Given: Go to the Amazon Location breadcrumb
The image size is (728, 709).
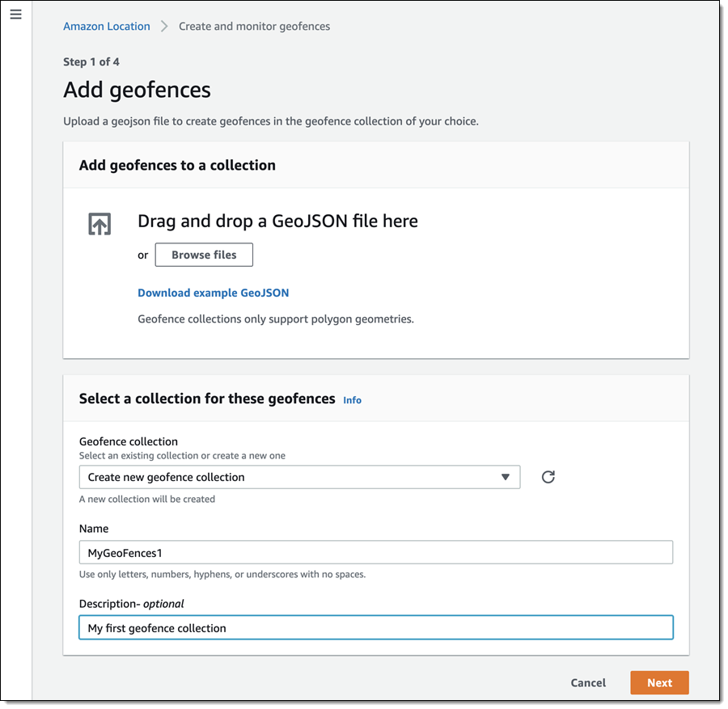Looking at the screenshot, I should point(107,27).
